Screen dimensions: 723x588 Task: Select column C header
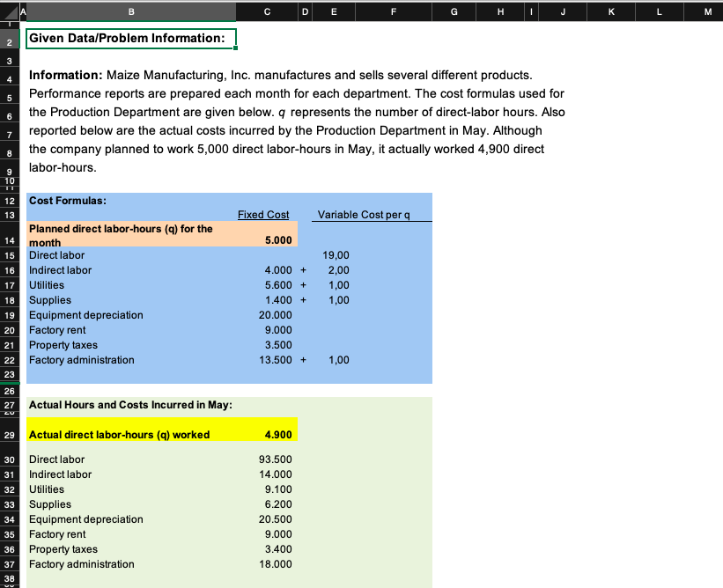coord(267,12)
